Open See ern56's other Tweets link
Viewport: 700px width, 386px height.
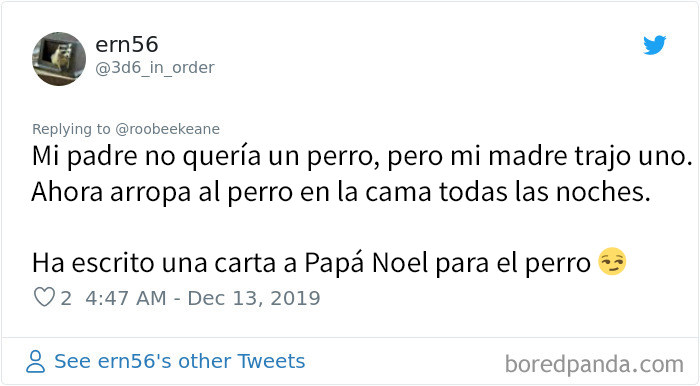(x=179, y=361)
